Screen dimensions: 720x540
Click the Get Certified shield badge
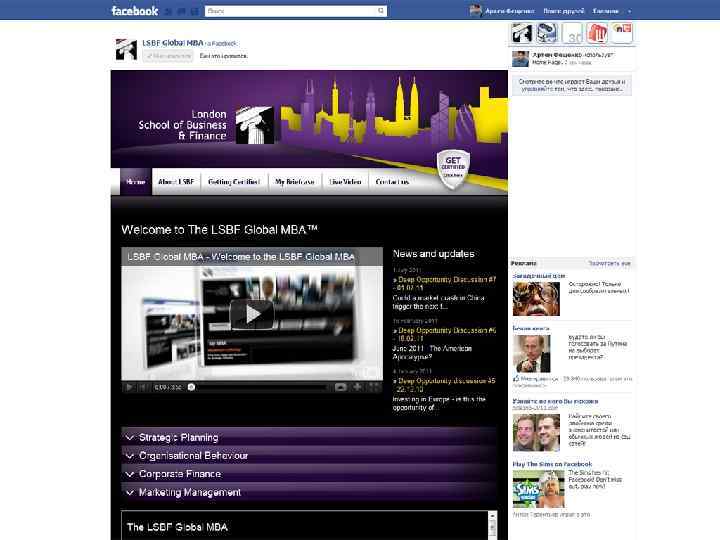click(x=453, y=169)
